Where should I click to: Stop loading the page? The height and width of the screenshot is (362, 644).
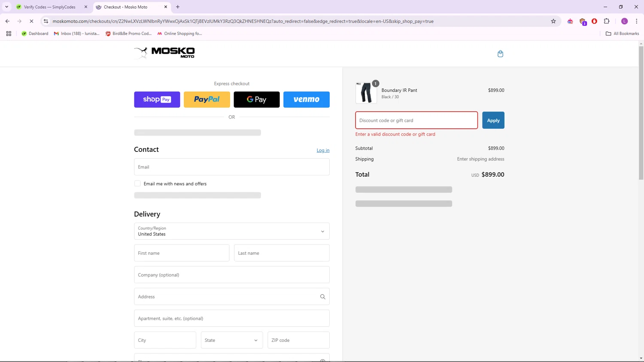pos(31,21)
